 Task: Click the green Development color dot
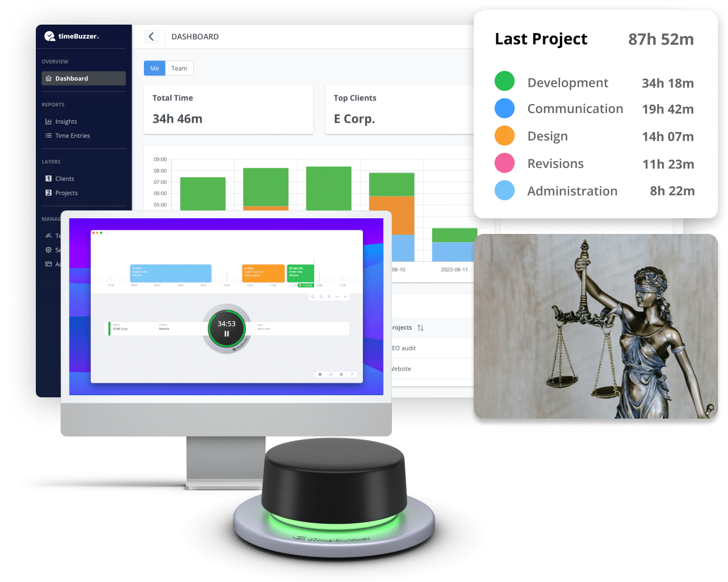point(505,81)
